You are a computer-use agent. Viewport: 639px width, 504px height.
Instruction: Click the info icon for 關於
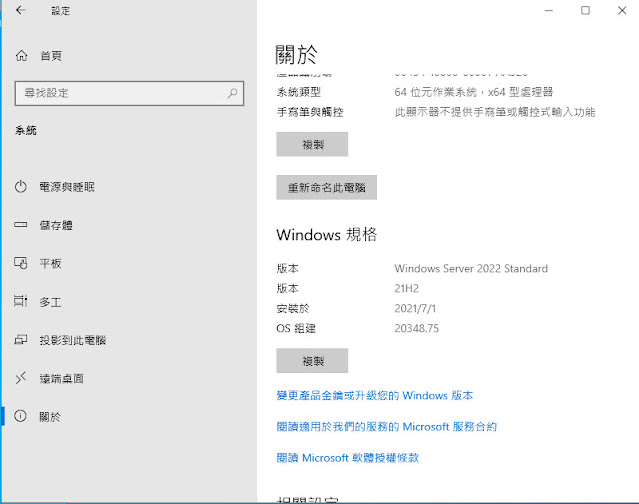point(20,416)
